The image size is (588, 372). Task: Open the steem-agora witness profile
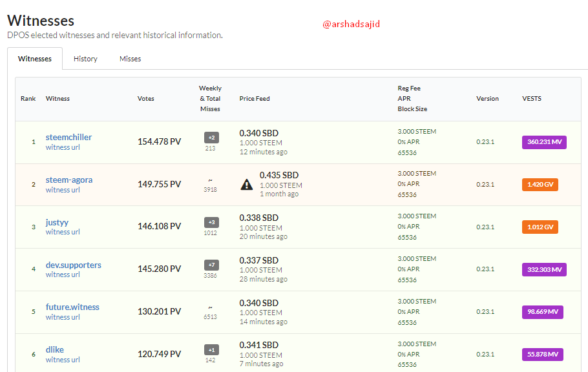pos(69,180)
